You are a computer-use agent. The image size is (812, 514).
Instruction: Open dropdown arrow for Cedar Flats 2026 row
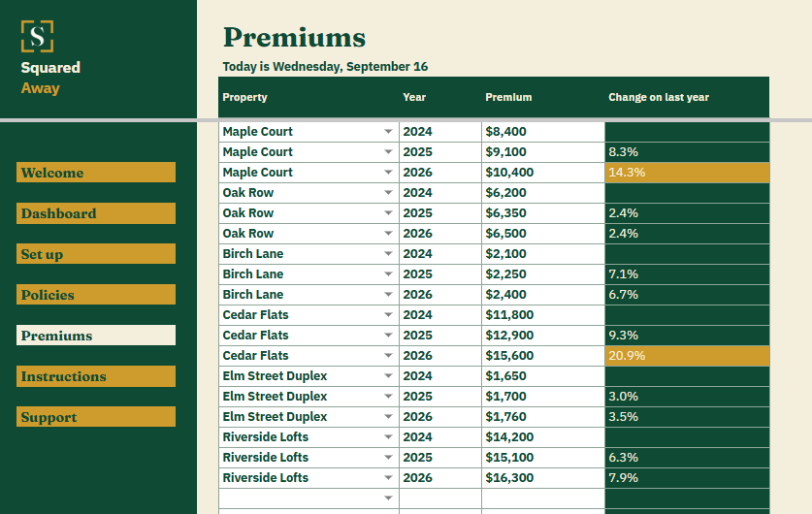coord(388,356)
